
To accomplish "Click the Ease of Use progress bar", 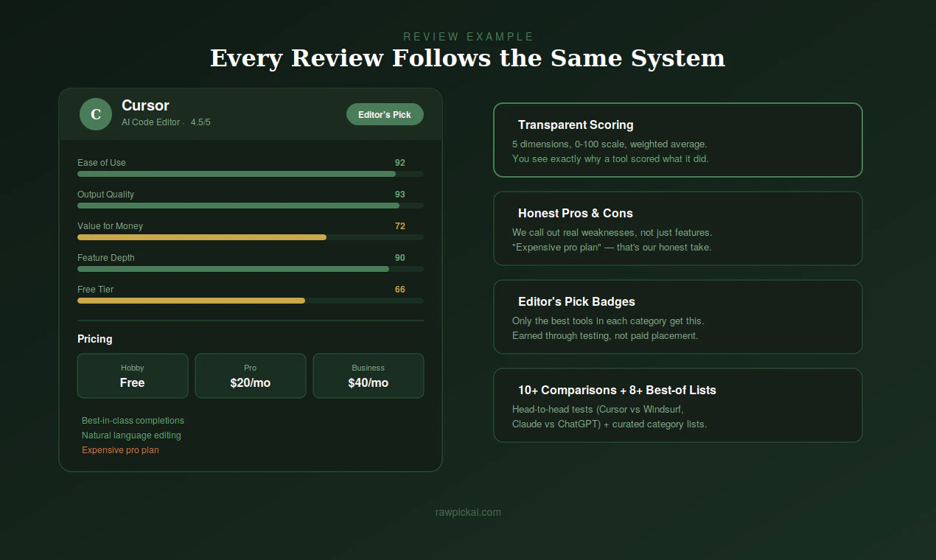I will pyautogui.click(x=251, y=174).
